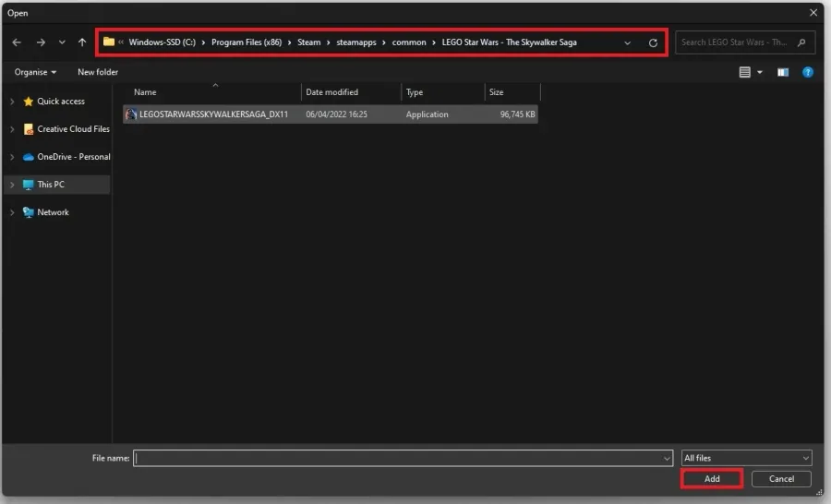Select the steamapps breadcrumb segment
This screenshot has height=504, width=831.
click(x=356, y=42)
